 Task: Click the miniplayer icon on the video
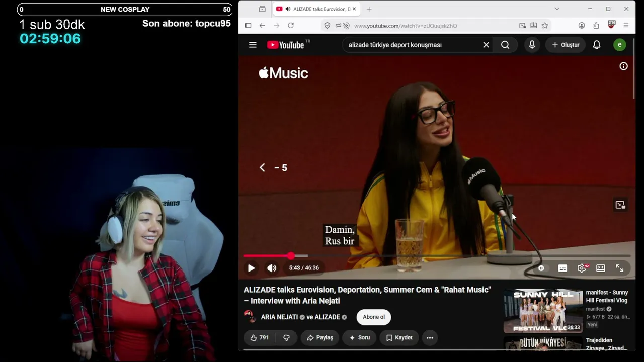click(620, 205)
